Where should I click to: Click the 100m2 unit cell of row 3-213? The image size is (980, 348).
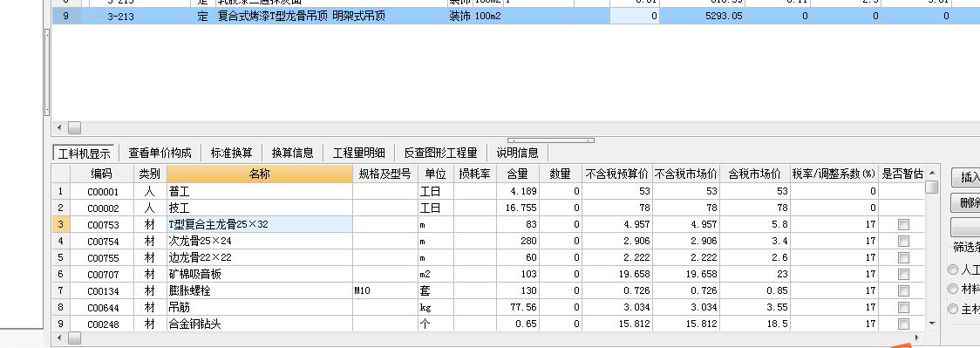tap(487, 17)
